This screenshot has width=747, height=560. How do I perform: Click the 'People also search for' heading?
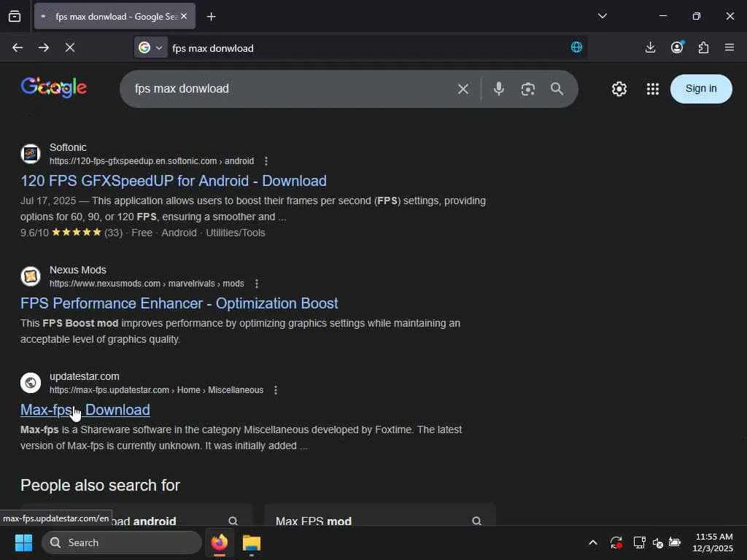pos(100,485)
